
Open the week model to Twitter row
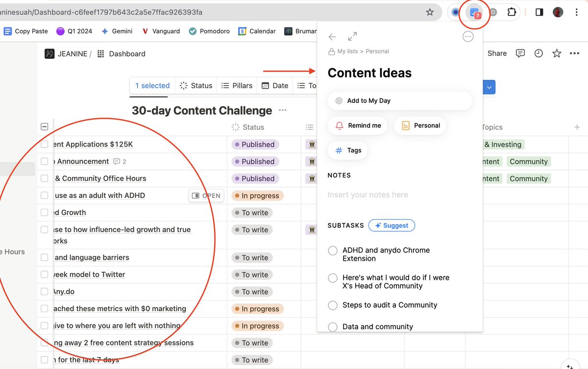[x=89, y=274]
